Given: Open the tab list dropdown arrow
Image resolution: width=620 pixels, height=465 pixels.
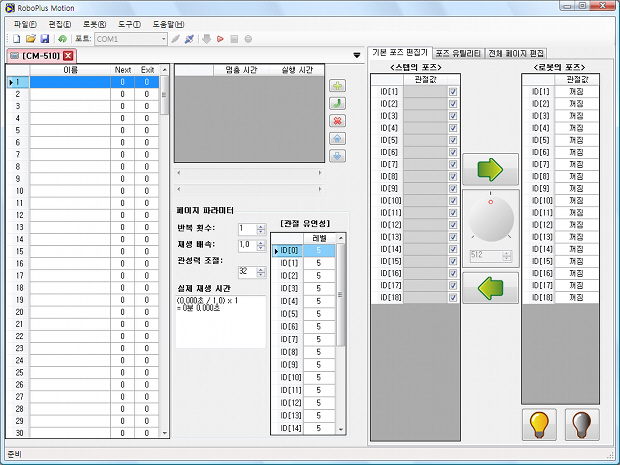Looking at the screenshot, I should click(x=357, y=55).
